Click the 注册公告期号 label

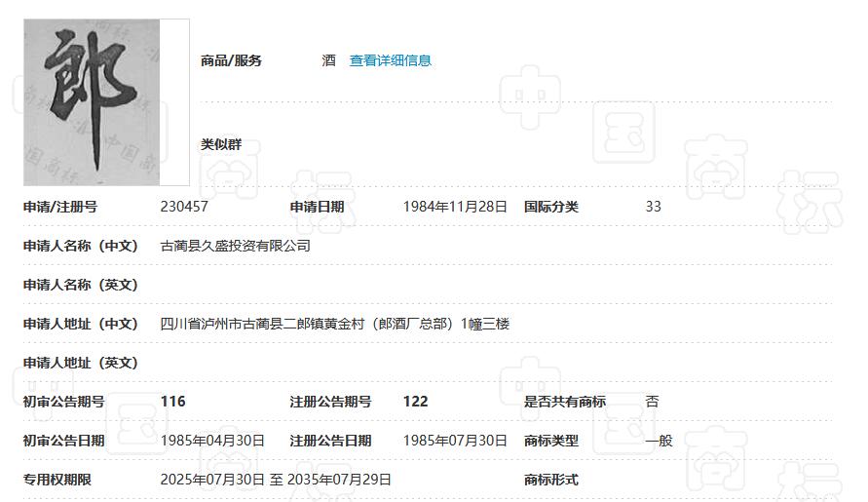330,402
